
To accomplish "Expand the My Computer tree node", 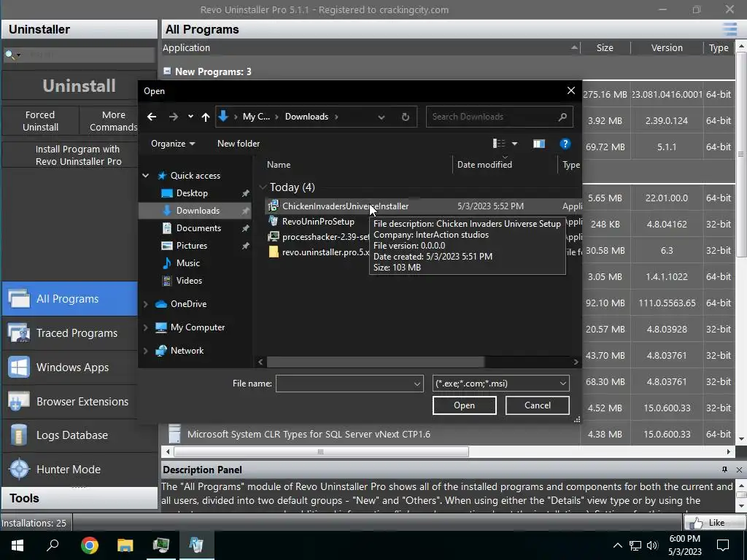I will point(146,327).
